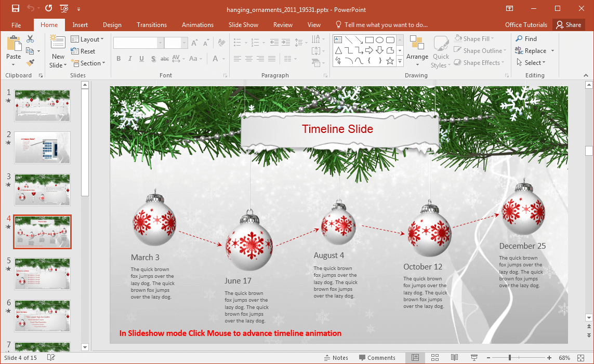This screenshot has width=594, height=364.
Task: Toggle Align Right for paragraph
Action: (261, 59)
